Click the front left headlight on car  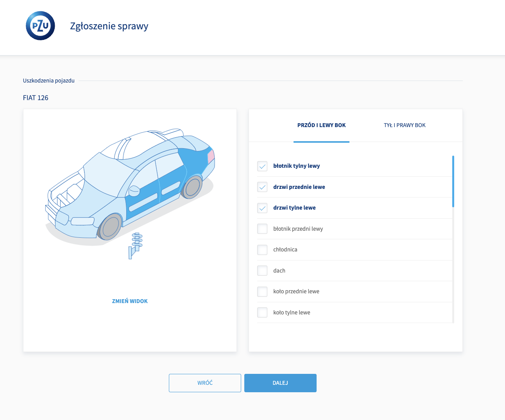point(82,221)
